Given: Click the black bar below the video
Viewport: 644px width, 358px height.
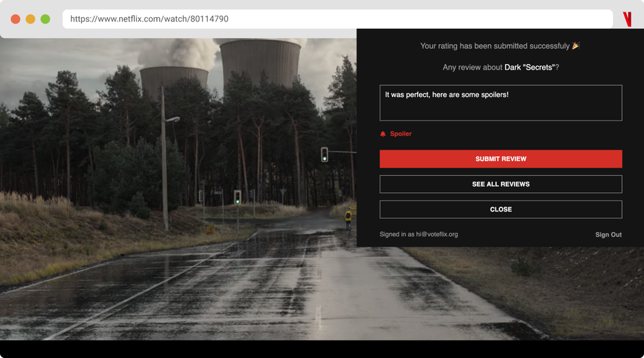Looking at the screenshot, I should [x=322, y=349].
